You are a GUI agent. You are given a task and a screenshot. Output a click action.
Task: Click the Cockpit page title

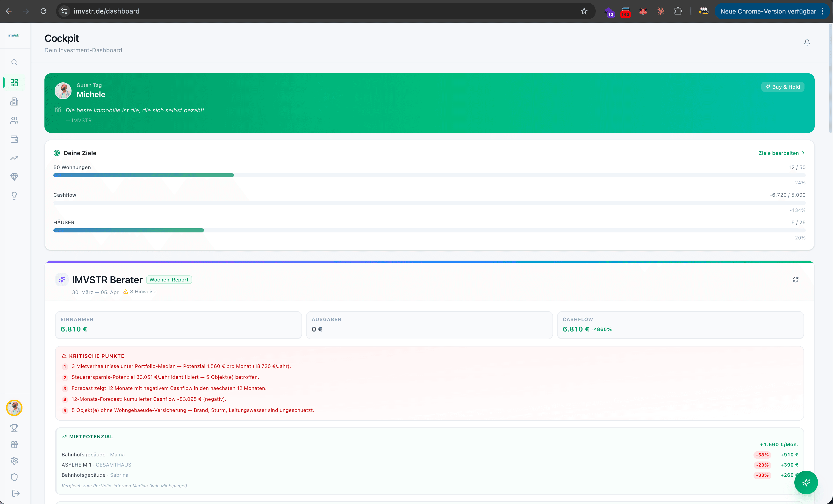(x=62, y=38)
